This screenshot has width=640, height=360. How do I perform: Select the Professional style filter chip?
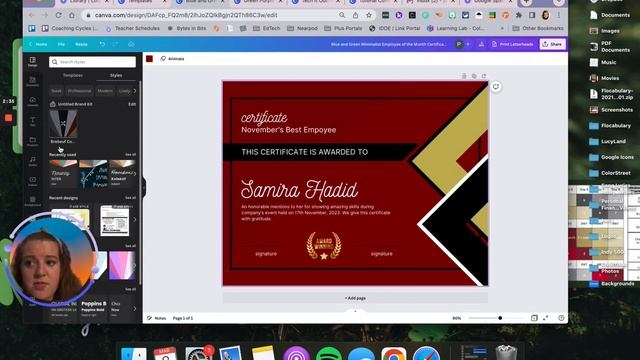pos(80,91)
